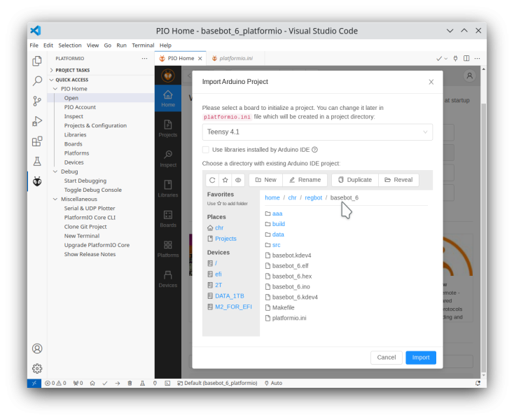Click the Import button
Image resolution: width=514 pixels, height=420 pixels.
(x=420, y=357)
